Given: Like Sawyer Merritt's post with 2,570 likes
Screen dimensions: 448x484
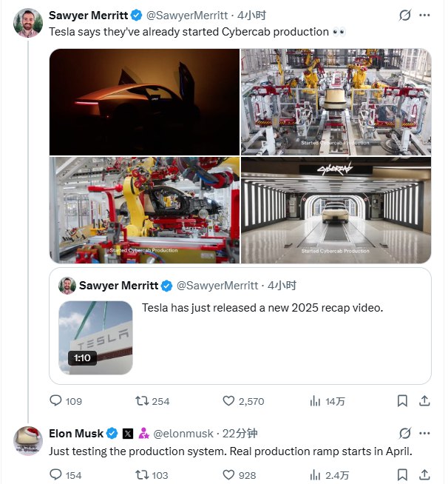Looking at the screenshot, I should point(229,400).
